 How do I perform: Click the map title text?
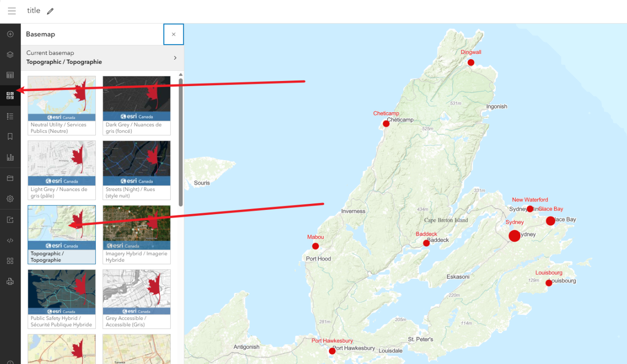click(x=34, y=11)
